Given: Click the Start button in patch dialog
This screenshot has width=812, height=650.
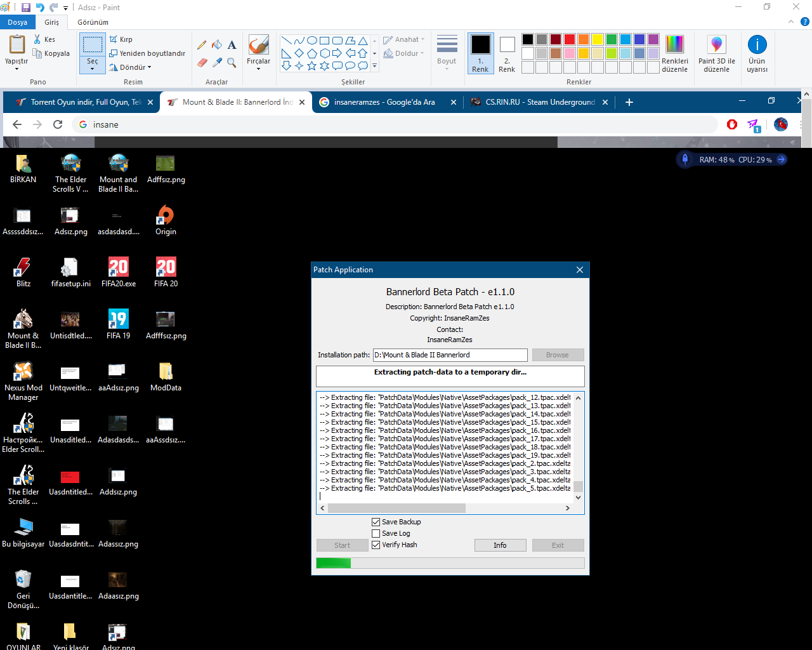Looking at the screenshot, I should click(342, 545).
